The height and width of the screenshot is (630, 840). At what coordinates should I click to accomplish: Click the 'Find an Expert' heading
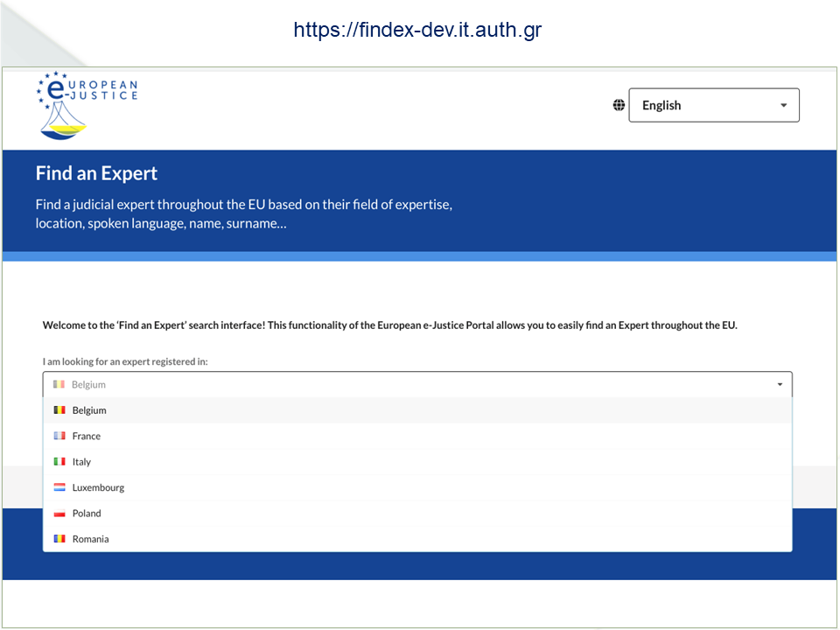point(96,173)
